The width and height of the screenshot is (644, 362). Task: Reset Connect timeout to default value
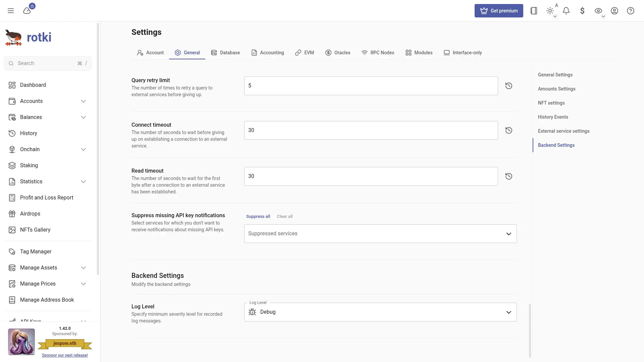pos(508,130)
